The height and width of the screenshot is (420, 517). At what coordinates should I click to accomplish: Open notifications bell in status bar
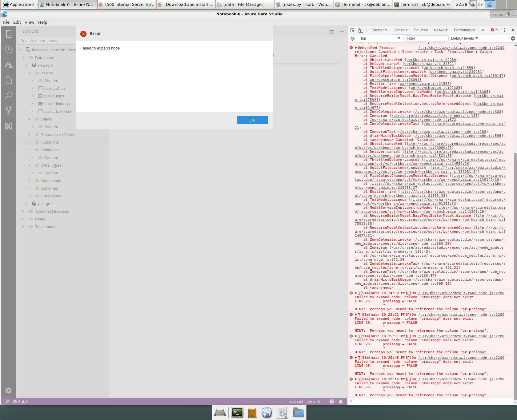[x=340, y=401]
